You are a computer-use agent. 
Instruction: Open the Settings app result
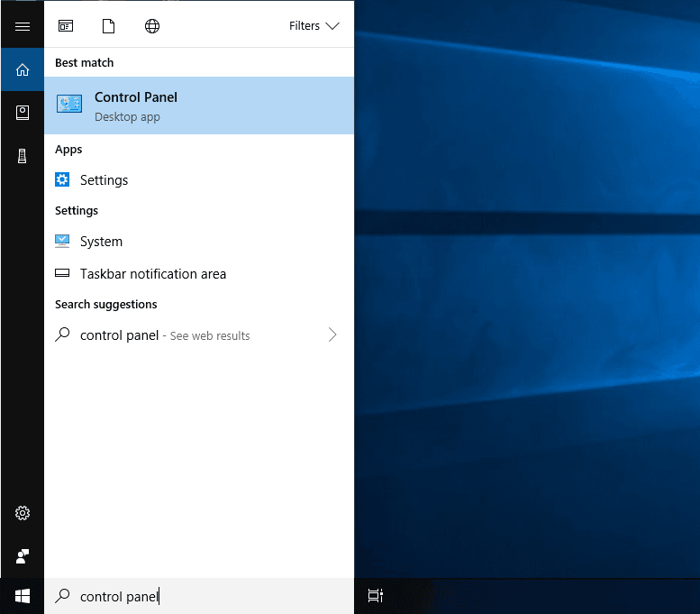click(199, 179)
